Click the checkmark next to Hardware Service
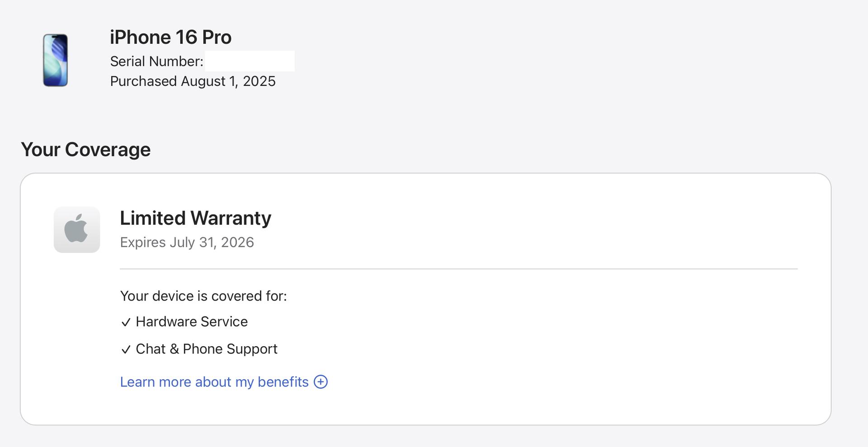The image size is (868, 447). click(126, 322)
